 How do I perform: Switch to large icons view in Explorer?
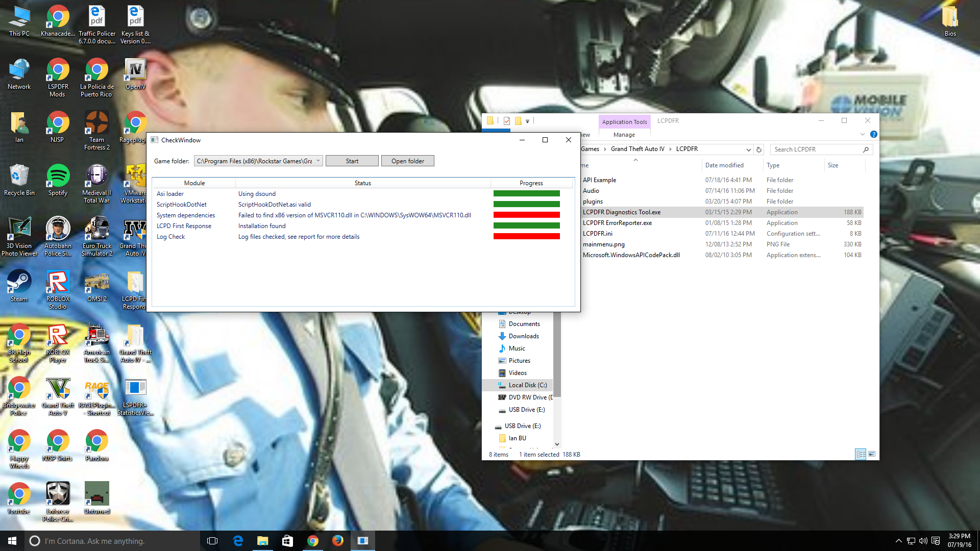[x=872, y=454]
